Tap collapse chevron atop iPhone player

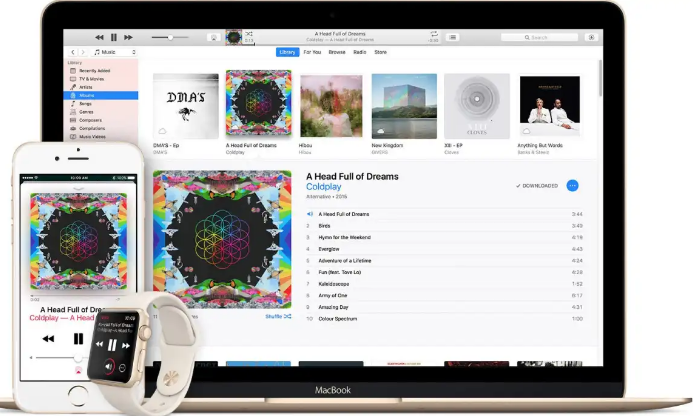(78, 189)
